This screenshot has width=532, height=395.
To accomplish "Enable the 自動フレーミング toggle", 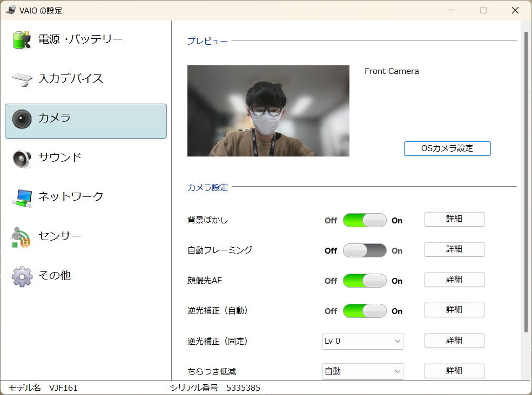I will coord(365,250).
